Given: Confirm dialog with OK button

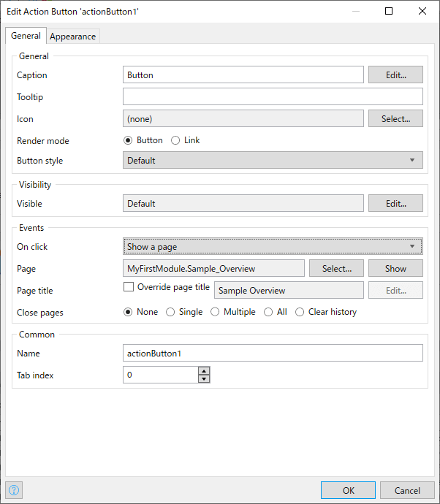Looking at the screenshot, I should [x=348, y=490].
